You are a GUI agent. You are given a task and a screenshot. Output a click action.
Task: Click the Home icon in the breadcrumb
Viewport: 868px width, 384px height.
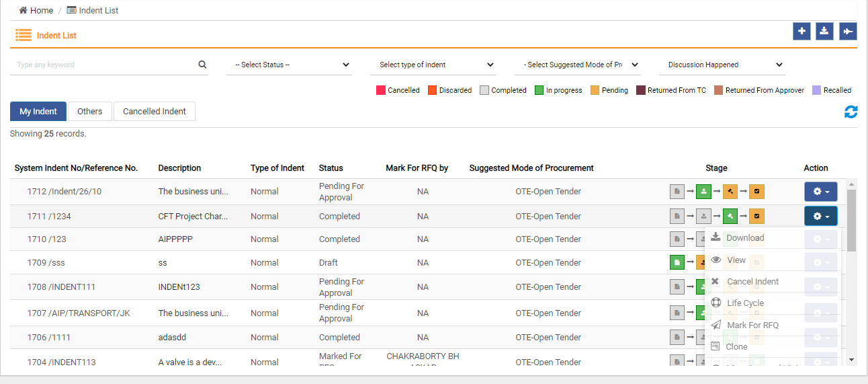click(x=24, y=11)
